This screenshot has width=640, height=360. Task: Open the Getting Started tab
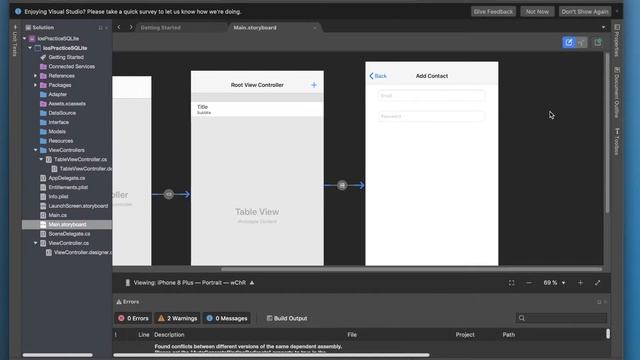click(161, 28)
